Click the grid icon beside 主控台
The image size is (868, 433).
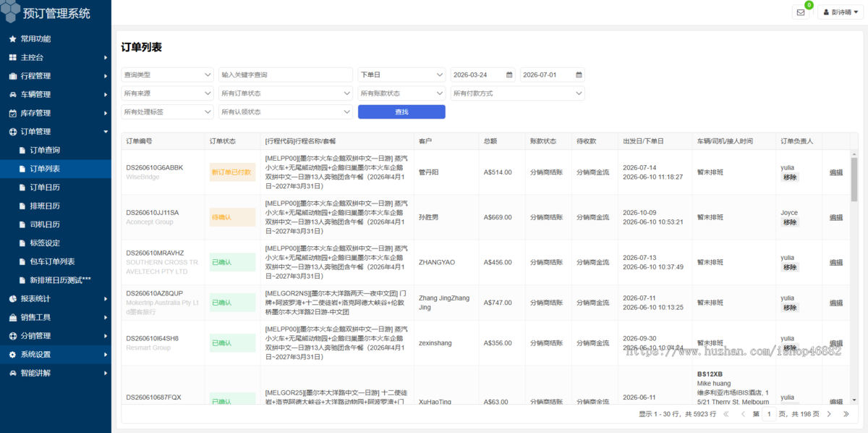tap(12, 57)
